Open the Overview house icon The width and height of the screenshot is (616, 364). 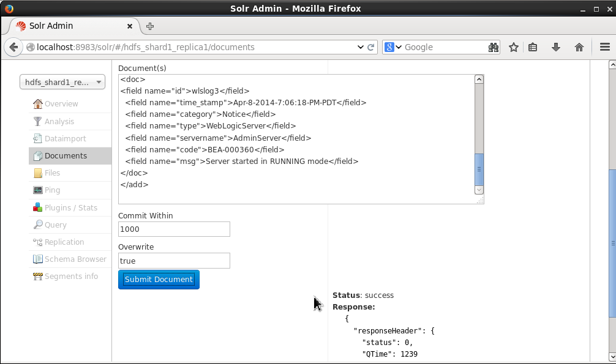click(x=38, y=103)
